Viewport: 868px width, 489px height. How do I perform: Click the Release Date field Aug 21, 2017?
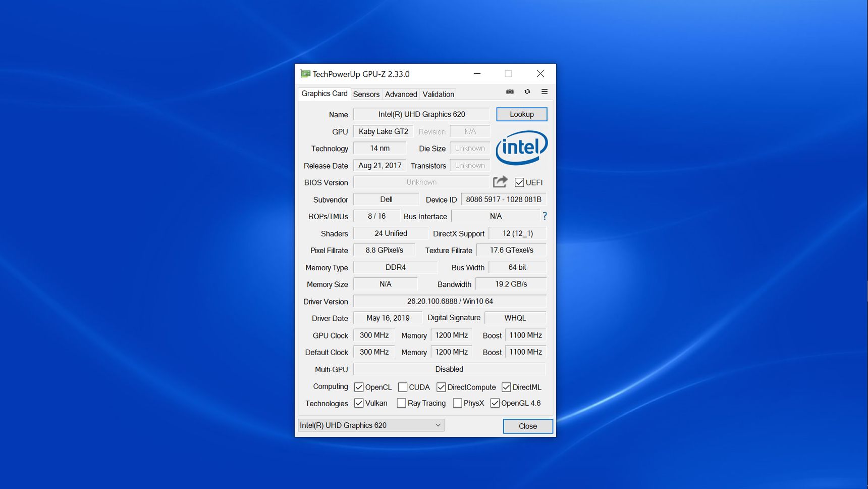tap(380, 165)
